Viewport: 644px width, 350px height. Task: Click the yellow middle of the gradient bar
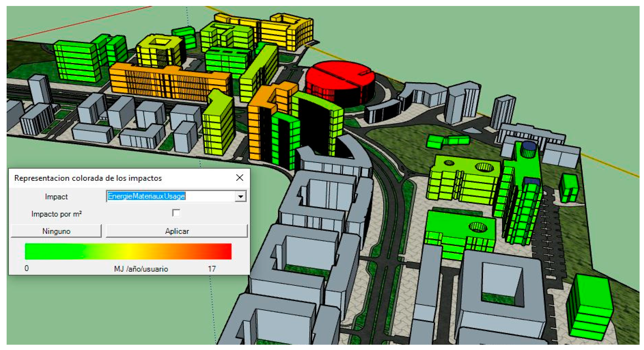[x=130, y=251]
